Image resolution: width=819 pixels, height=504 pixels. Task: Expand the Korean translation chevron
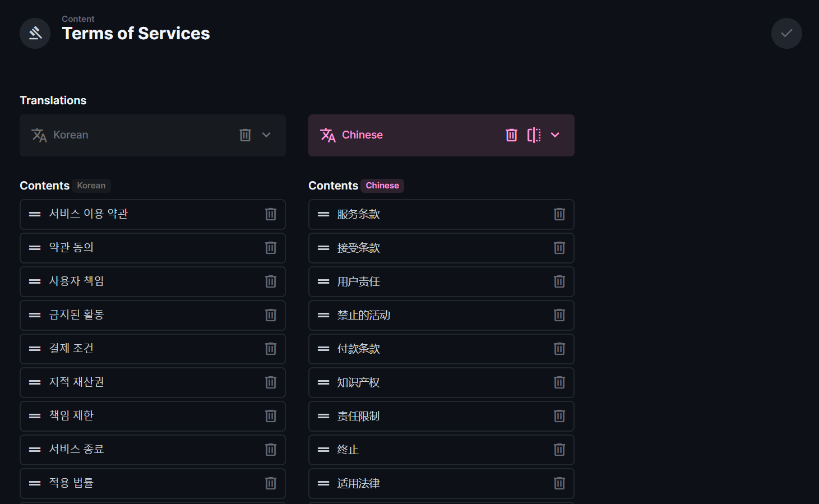click(266, 135)
